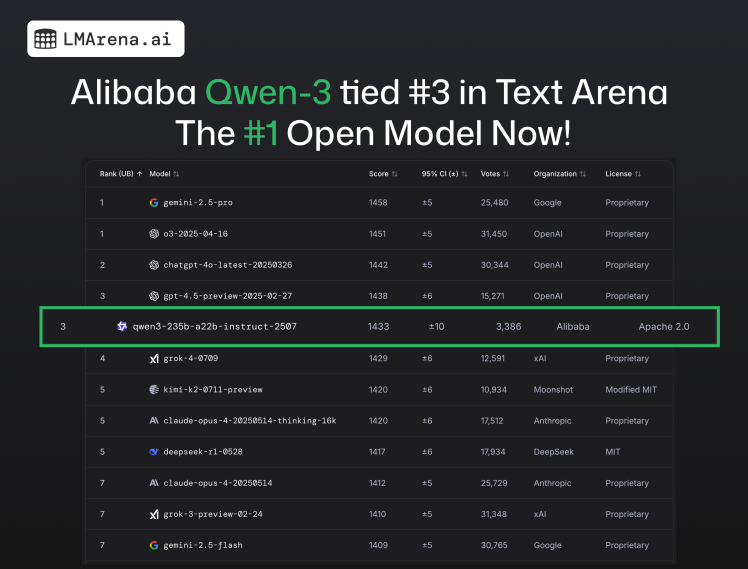The width and height of the screenshot is (748, 569).
Task: Sort by the Score column arrows
Action: tap(395, 174)
